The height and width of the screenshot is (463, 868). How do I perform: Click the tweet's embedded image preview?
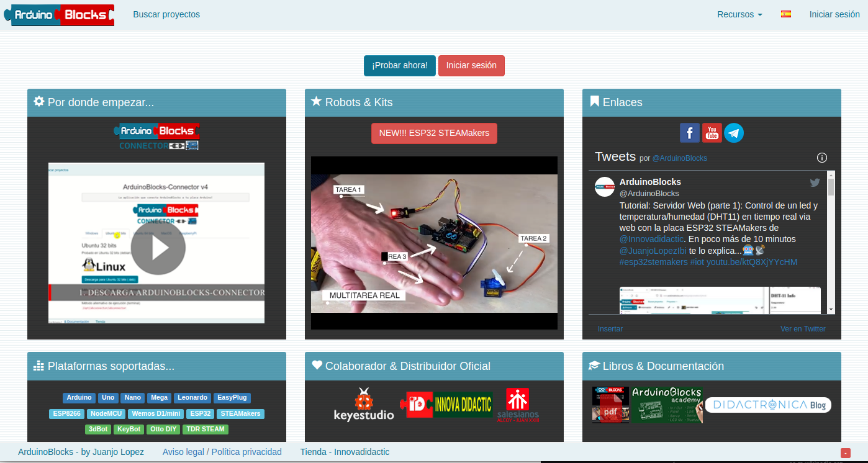[720, 300]
